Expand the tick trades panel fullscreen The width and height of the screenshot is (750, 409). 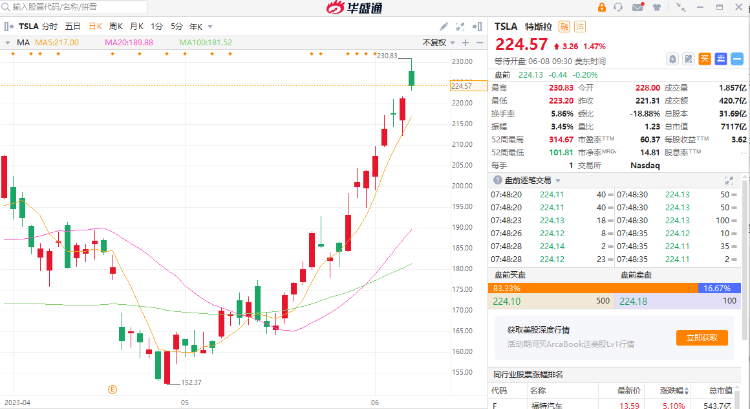729,180
